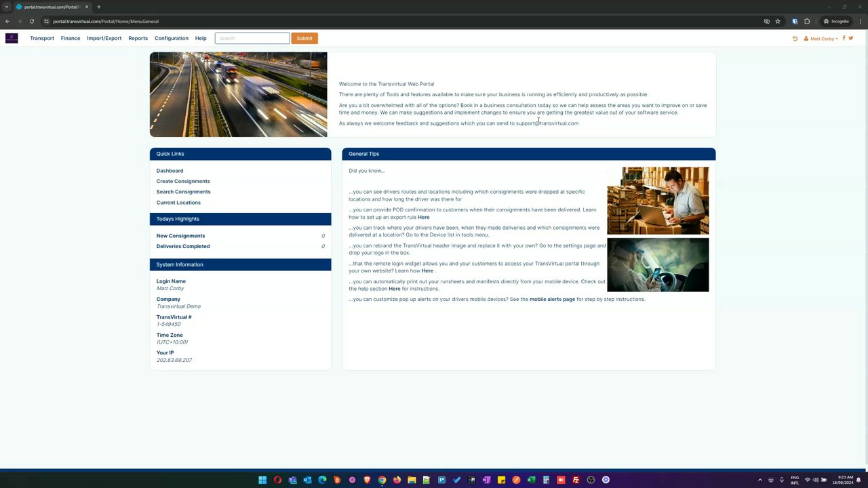Click the Deliveries Completed highlight link
The width and height of the screenshot is (868, 488).
coord(183,247)
